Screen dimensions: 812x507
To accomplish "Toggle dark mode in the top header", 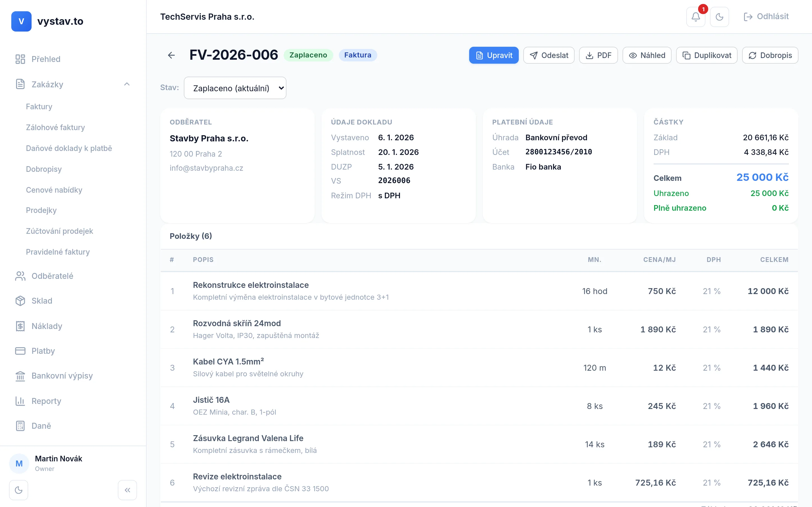I will click(x=719, y=17).
